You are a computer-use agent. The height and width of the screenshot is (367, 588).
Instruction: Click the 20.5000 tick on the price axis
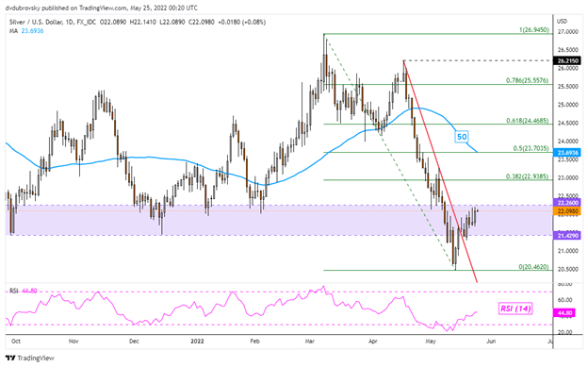[x=567, y=269]
